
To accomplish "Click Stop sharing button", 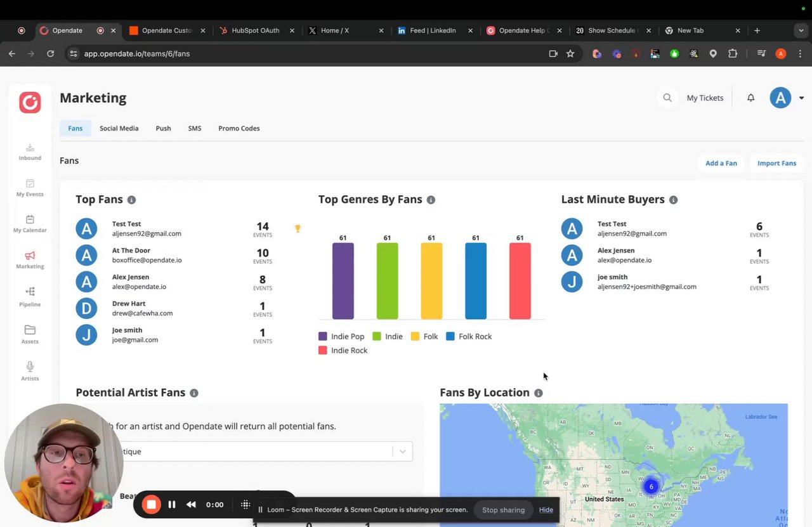I will coord(503,510).
